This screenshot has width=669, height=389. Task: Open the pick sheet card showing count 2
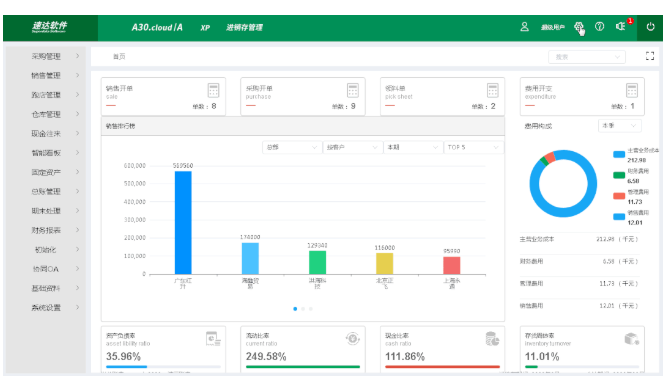point(442,96)
